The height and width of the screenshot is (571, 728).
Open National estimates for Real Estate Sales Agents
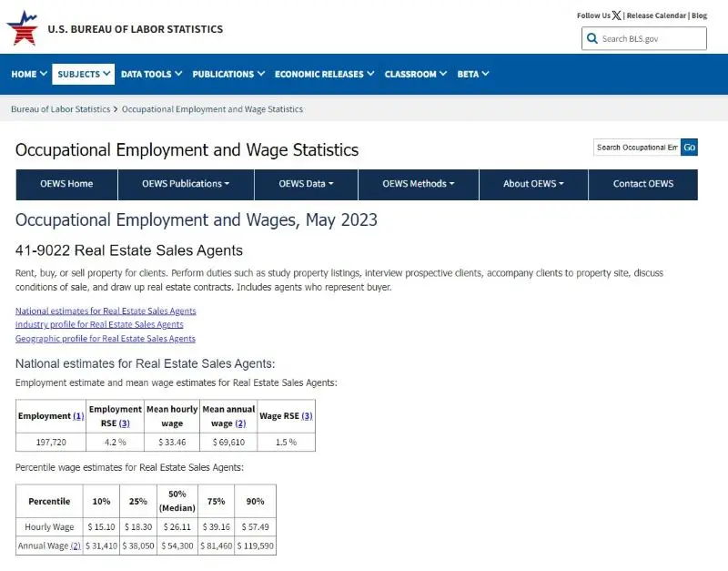tap(105, 311)
